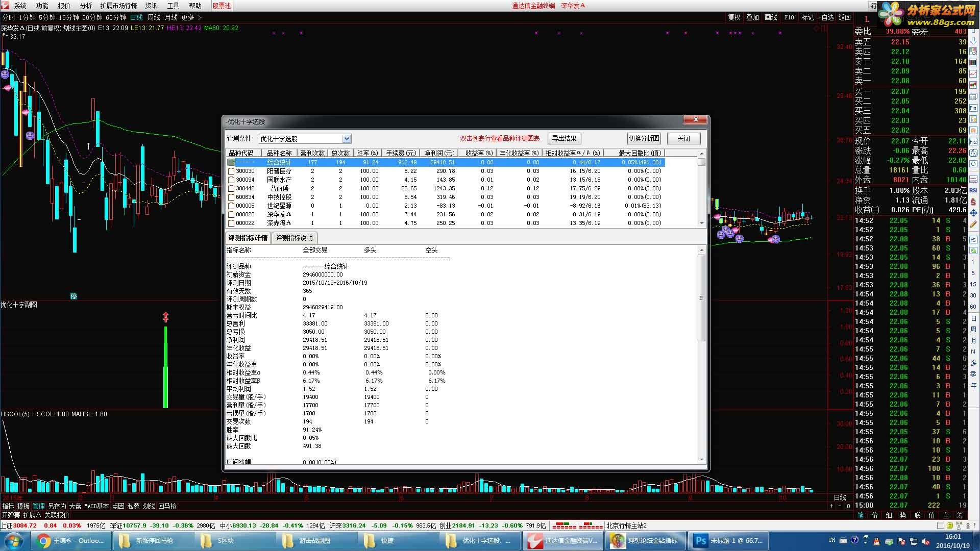
Task: Expand 更多 period options
Action: pos(191,17)
